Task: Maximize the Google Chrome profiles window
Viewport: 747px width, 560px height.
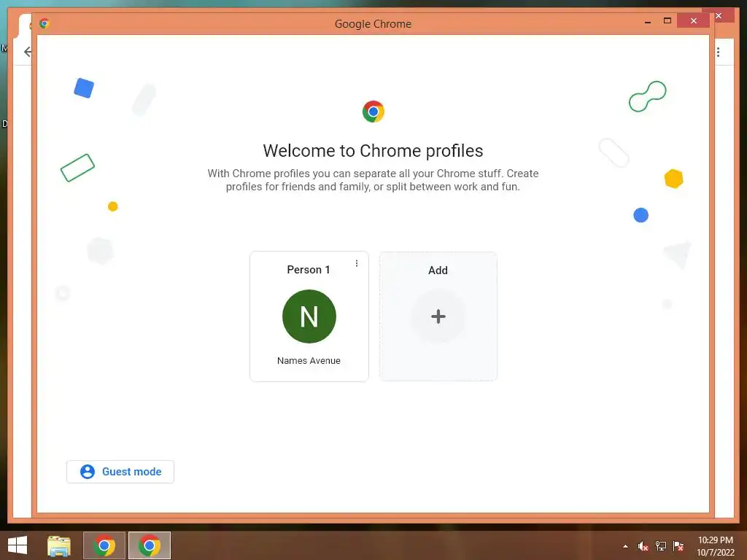Action: tap(667, 21)
